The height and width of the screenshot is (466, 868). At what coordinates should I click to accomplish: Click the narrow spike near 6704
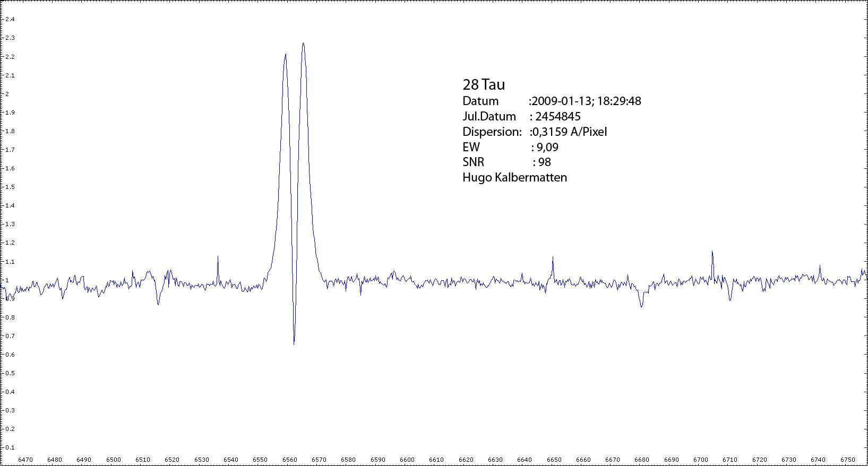[712, 252]
